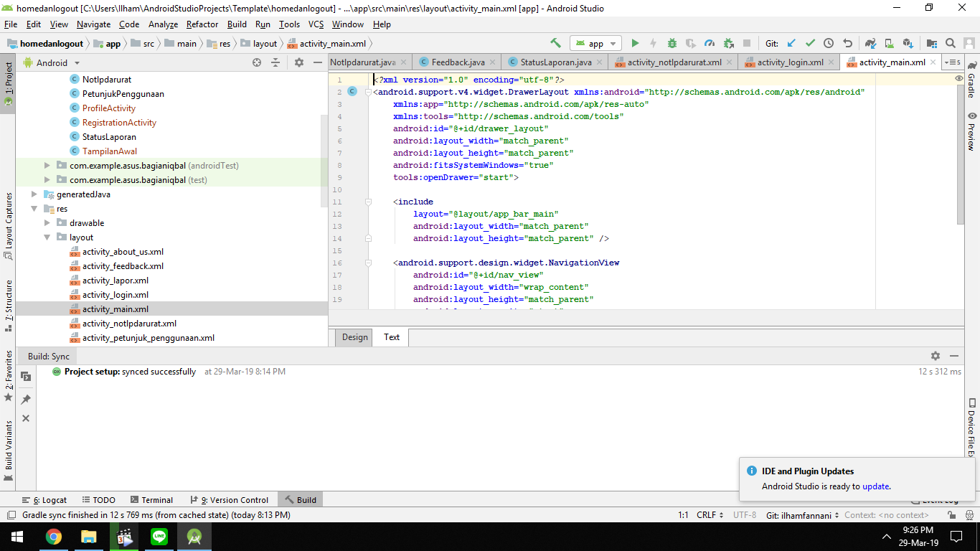Click the scroll-from-source target icon in Project panel

click(257, 62)
